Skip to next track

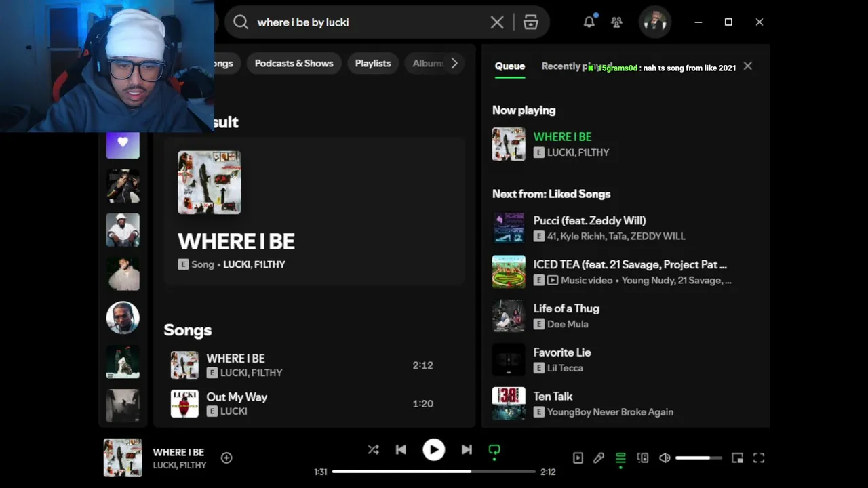point(467,449)
